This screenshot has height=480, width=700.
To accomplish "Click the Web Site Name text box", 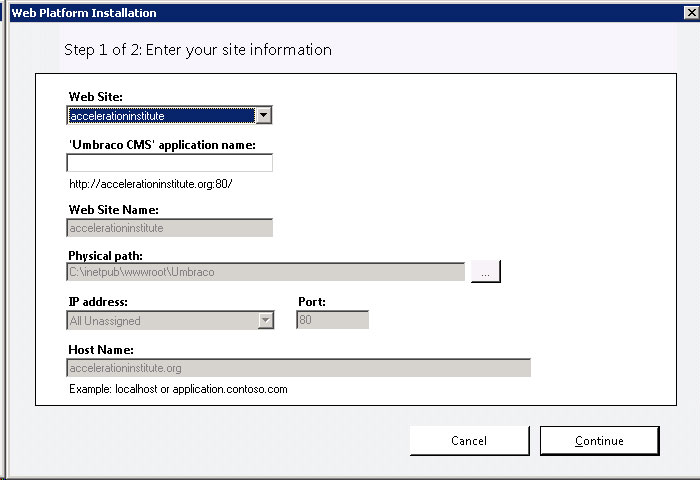I will [169, 228].
